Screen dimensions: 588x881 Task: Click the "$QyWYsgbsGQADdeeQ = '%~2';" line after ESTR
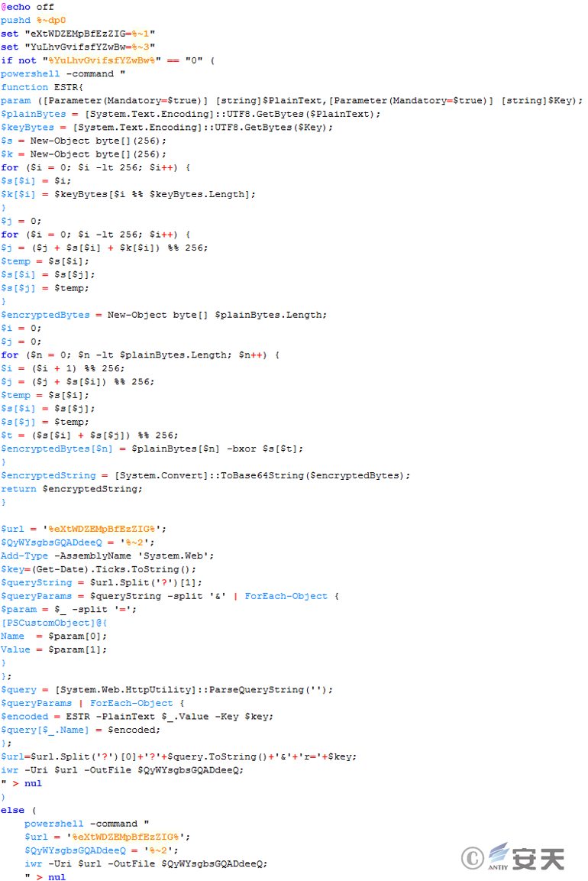pyautogui.click(x=77, y=543)
